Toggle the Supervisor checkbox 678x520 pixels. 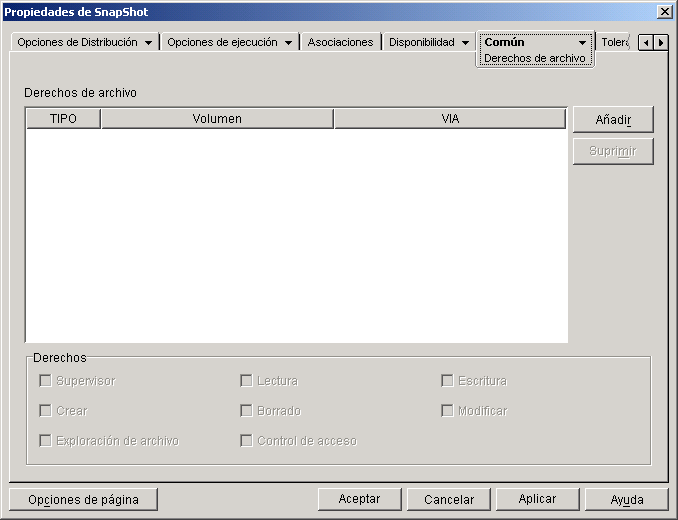click(45, 381)
